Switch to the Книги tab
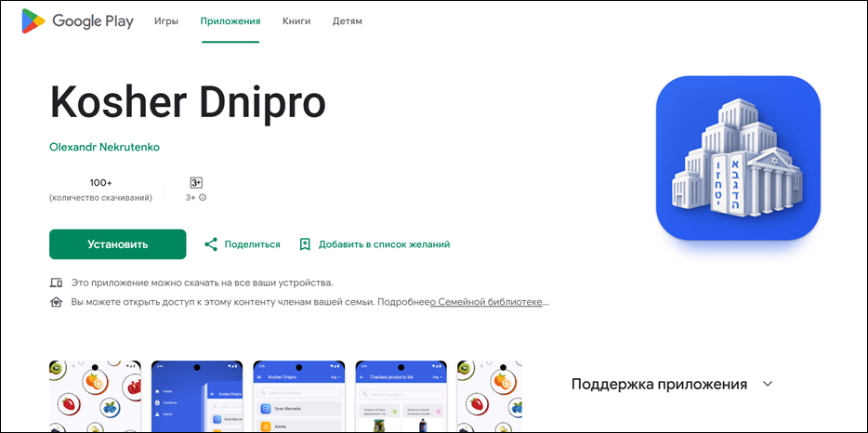Viewport: 868px width, 433px height. 296,21
